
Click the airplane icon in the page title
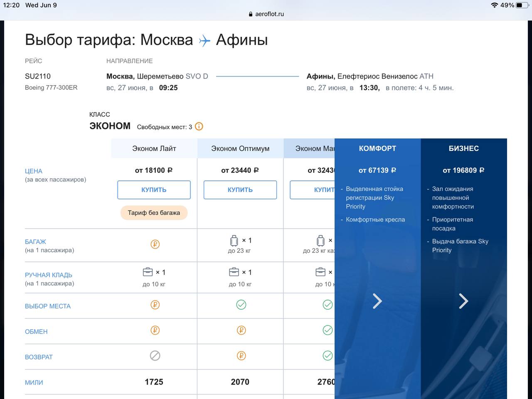[204, 41]
